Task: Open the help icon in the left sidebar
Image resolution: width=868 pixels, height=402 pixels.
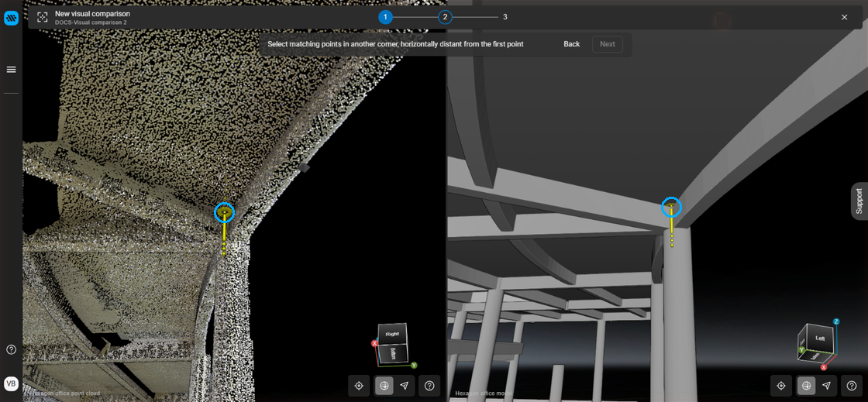Action: (x=11, y=349)
